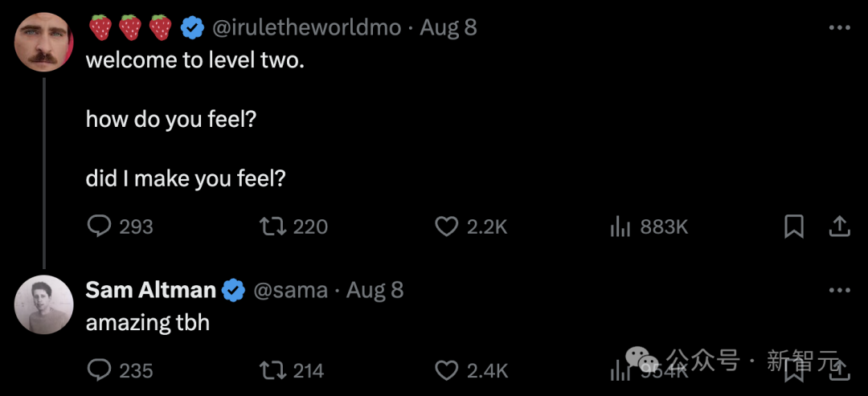Open more options on the first tweet

pos(839,27)
